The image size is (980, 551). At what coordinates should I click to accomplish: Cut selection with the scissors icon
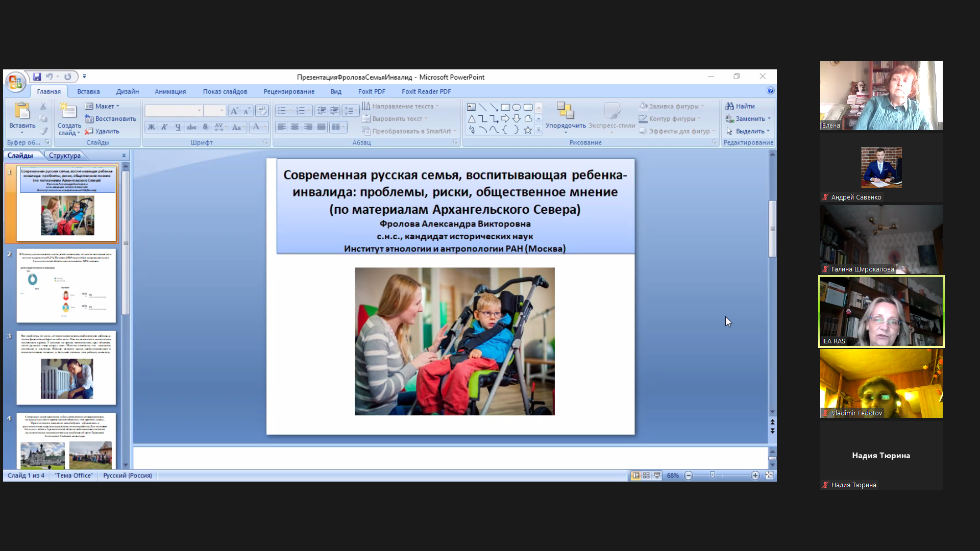click(x=43, y=106)
